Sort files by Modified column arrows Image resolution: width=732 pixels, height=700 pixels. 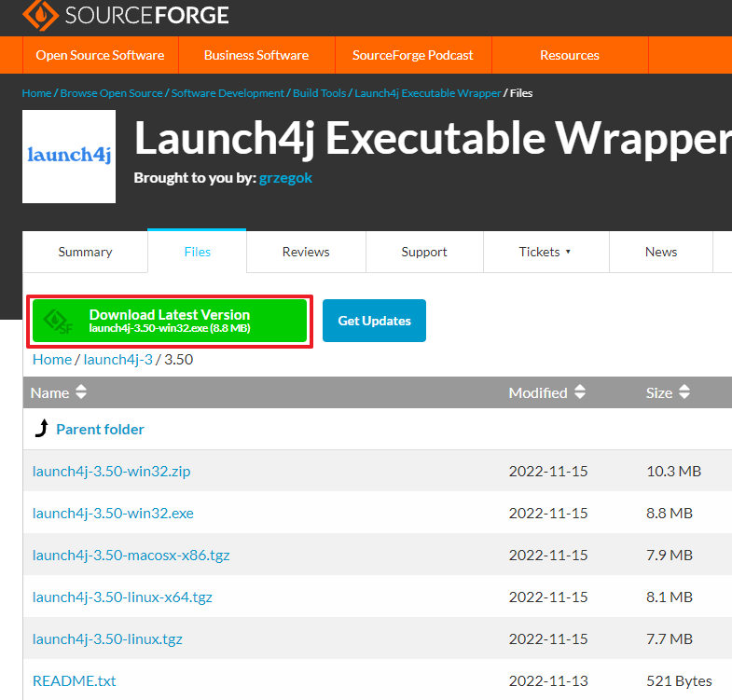click(580, 392)
